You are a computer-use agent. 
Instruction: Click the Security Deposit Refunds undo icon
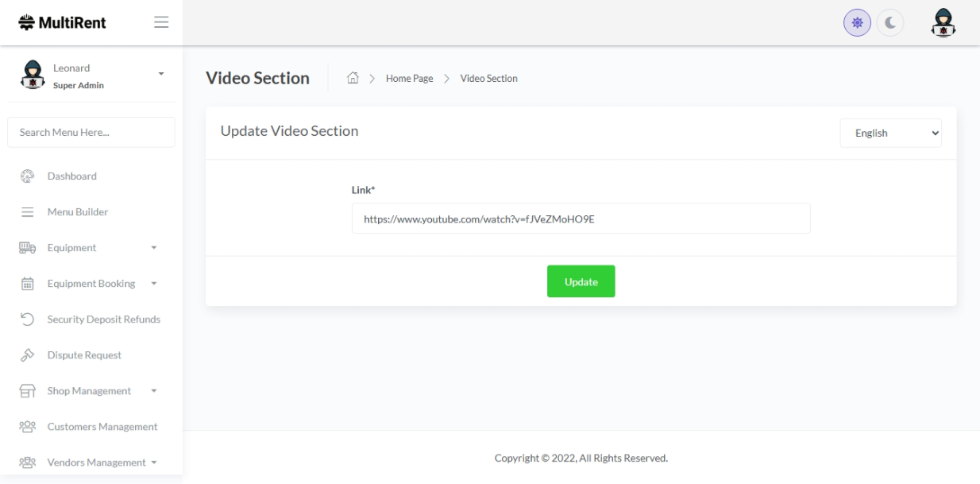click(26, 319)
